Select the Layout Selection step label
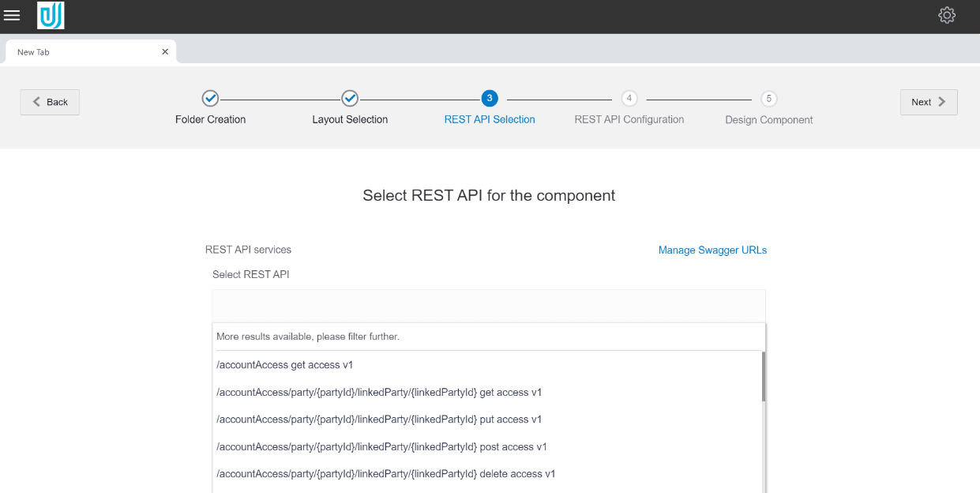This screenshot has height=493, width=980. (350, 120)
